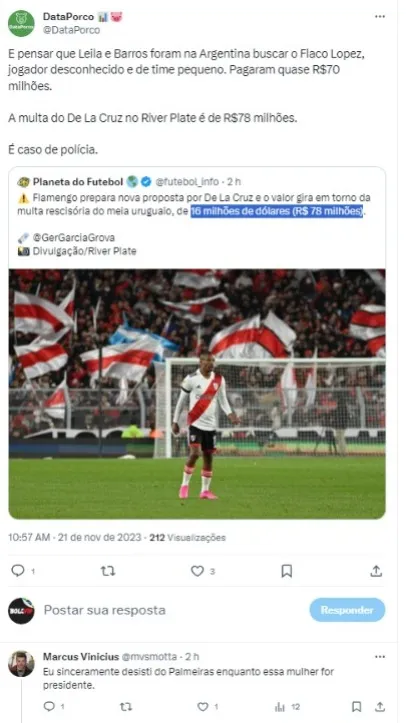
Task: Bookmark Marcus Vinicius reply
Action: 356,706
